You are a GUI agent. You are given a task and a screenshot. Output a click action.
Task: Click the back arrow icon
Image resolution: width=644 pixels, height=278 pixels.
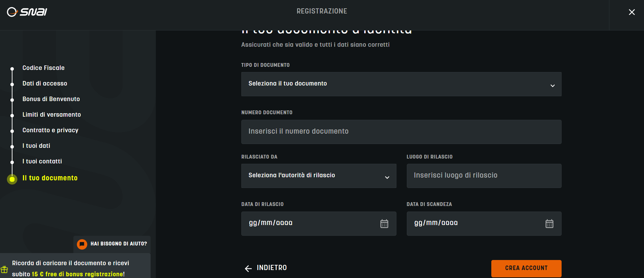pos(248,268)
